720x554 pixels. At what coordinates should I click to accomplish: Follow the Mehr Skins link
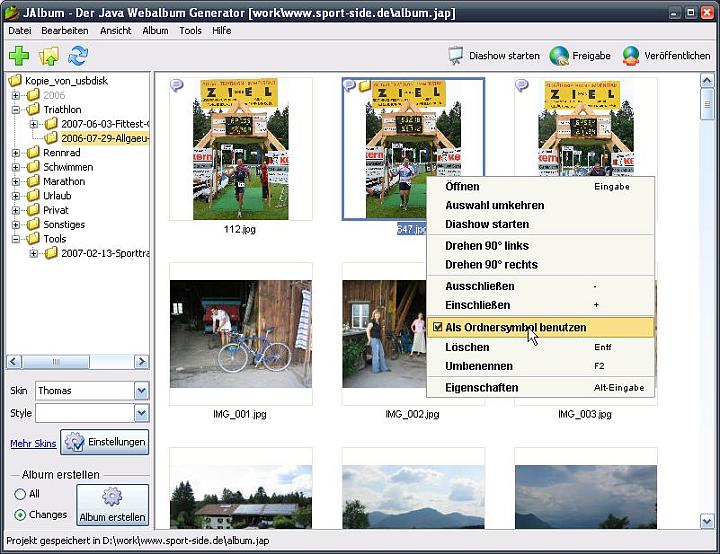[x=33, y=443]
